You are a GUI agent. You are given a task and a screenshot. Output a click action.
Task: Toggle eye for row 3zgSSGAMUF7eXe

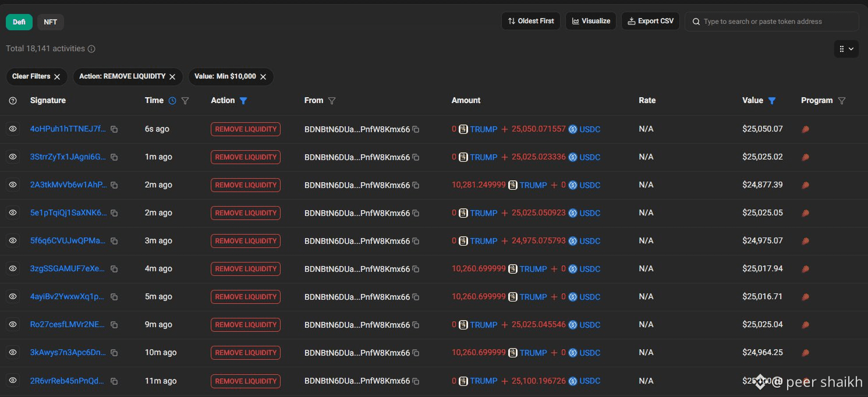pyautogui.click(x=13, y=268)
